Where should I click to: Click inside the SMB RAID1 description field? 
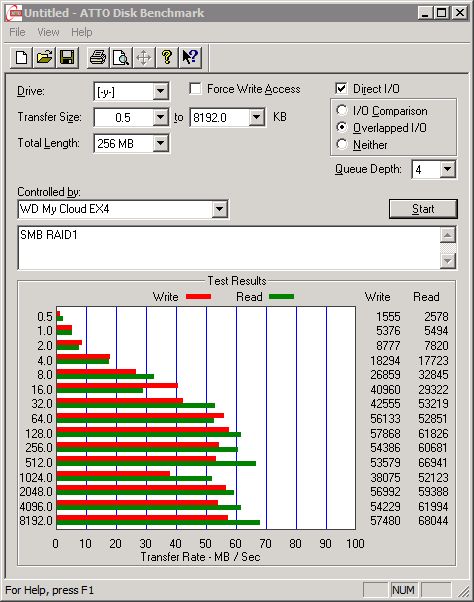tap(229, 248)
